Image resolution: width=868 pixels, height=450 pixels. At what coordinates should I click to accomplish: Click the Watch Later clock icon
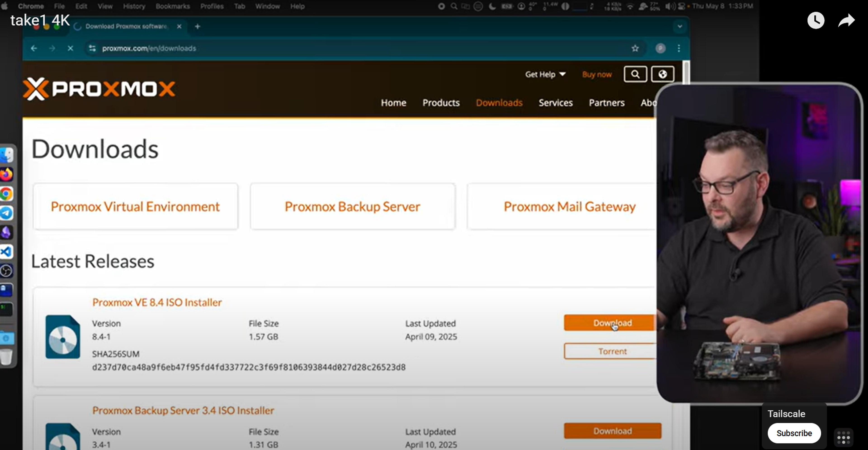point(815,21)
